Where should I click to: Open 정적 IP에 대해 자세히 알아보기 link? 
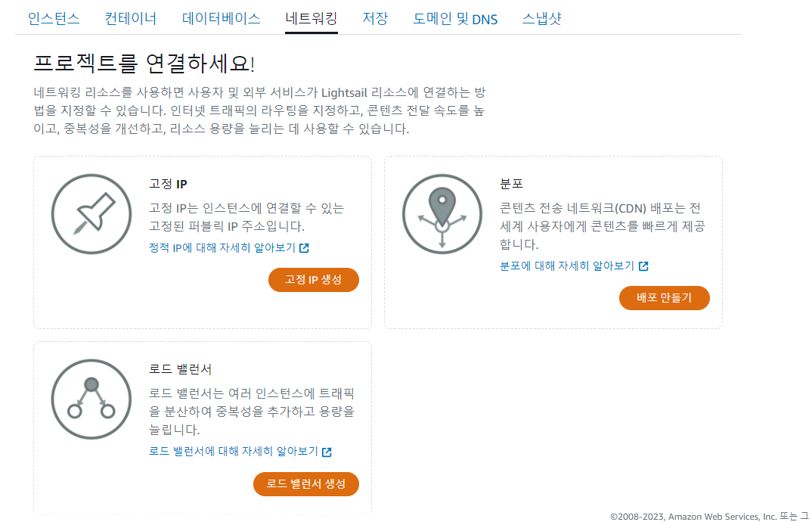tap(222, 248)
